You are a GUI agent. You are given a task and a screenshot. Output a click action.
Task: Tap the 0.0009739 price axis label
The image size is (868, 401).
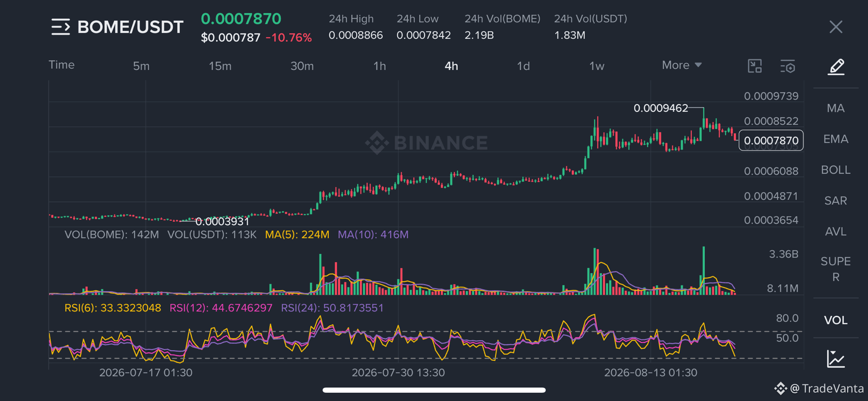click(x=771, y=96)
